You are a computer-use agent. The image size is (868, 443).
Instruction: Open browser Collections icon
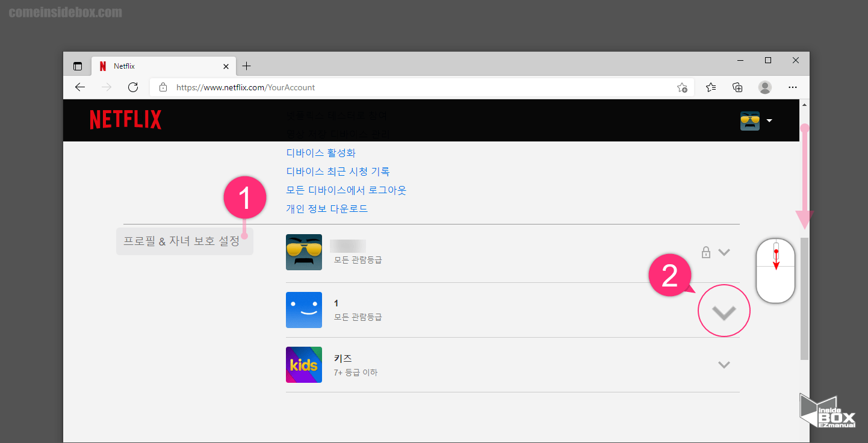[x=737, y=87]
